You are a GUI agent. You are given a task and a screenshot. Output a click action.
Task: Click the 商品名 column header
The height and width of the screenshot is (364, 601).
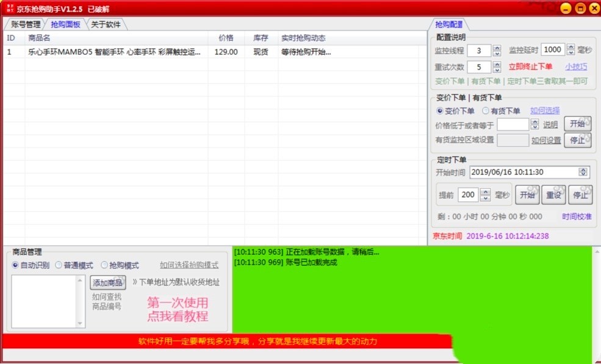coord(117,38)
